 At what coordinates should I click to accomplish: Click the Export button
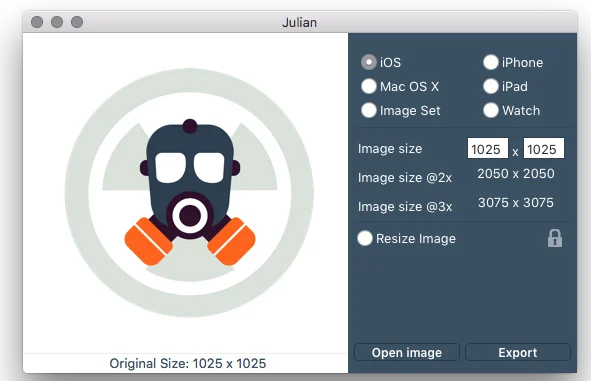point(518,352)
